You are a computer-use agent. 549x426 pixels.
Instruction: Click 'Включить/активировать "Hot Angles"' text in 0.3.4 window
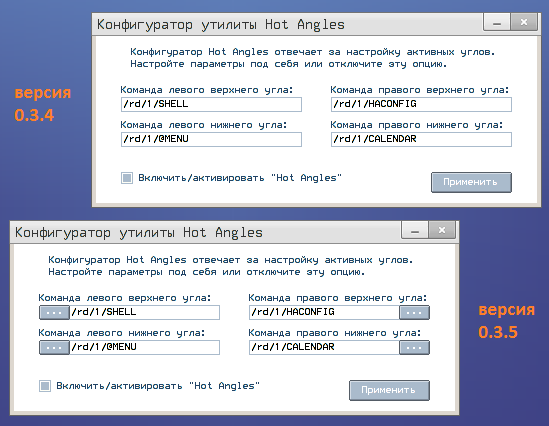pyautogui.click(x=240, y=178)
